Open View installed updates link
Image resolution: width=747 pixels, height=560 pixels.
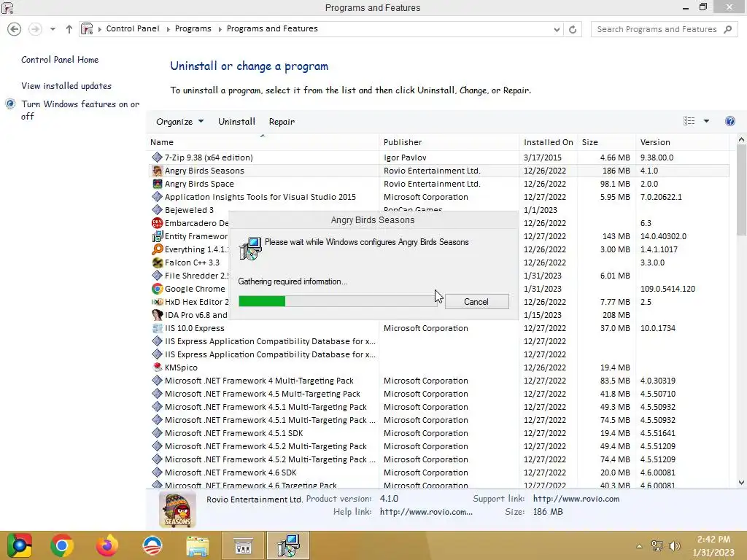point(66,86)
